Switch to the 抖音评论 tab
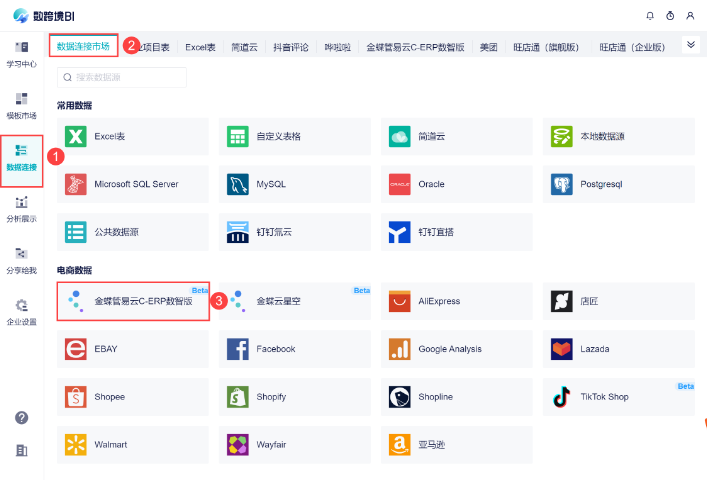Screen dimensions: 707x480 pos(291,47)
